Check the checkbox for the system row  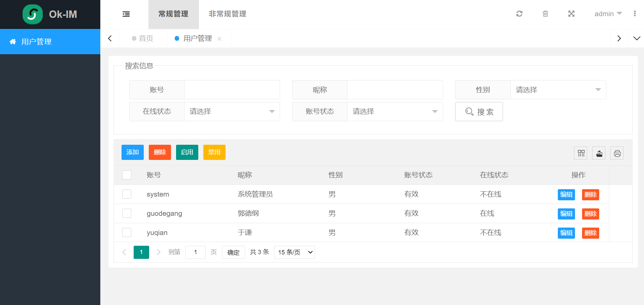(127, 194)
